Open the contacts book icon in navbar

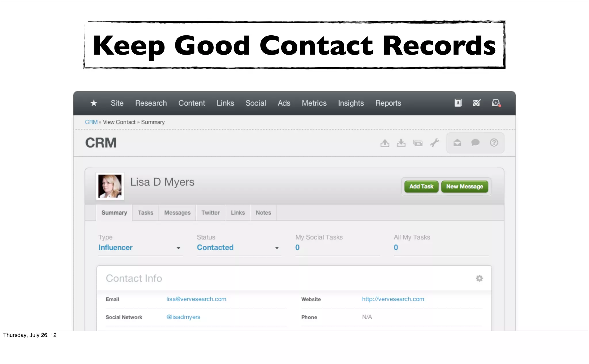tap(458, 103)
